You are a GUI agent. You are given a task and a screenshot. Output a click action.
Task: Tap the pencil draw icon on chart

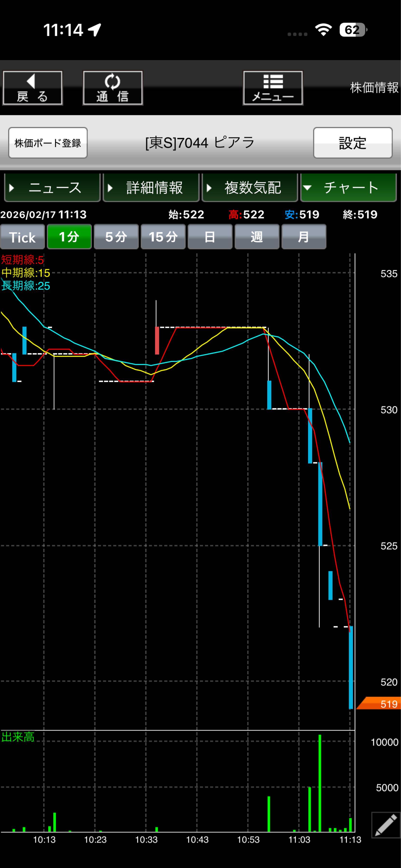(386, 825)
